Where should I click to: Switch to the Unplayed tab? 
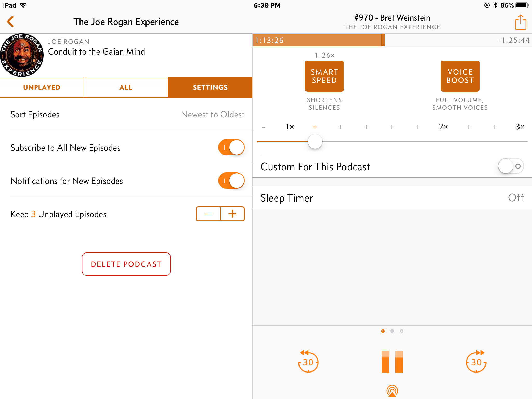42,87
